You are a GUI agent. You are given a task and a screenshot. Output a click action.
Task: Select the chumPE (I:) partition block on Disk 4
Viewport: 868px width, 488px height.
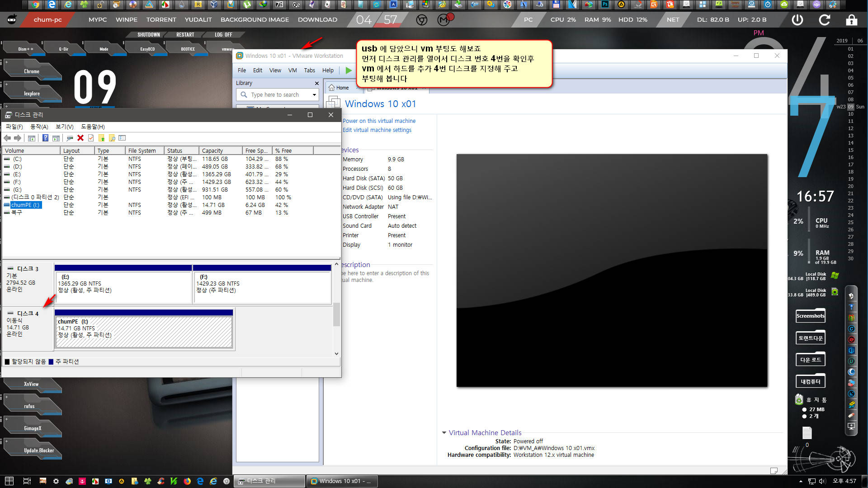144,329
